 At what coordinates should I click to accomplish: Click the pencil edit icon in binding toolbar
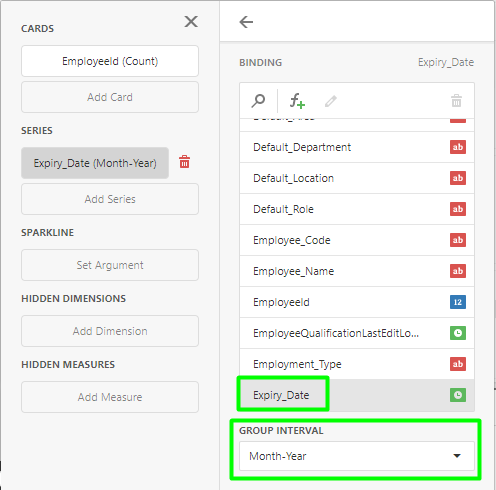click(331, 101)
